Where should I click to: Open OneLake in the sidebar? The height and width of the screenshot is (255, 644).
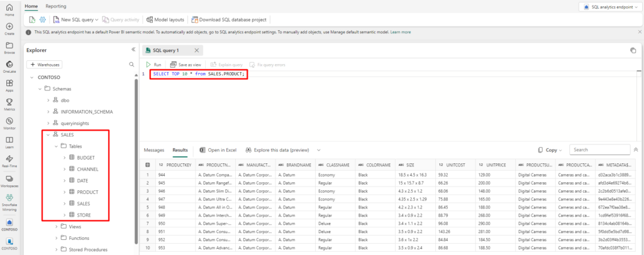(9, 67)
